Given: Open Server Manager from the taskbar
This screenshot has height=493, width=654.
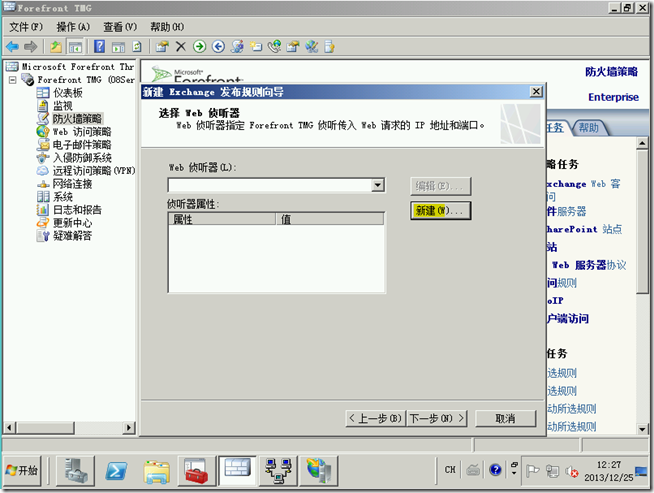Looking at the screenshot, I should click(75, 470).
